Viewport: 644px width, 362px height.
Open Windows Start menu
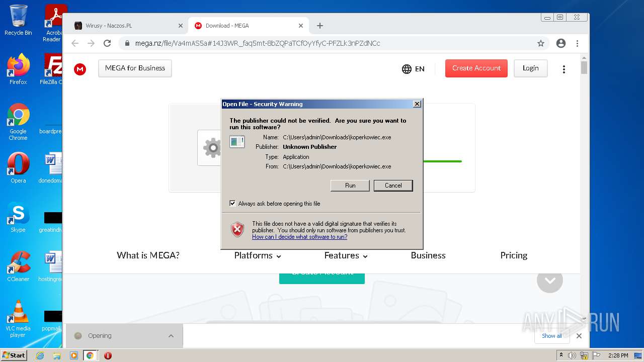[14, 355]
